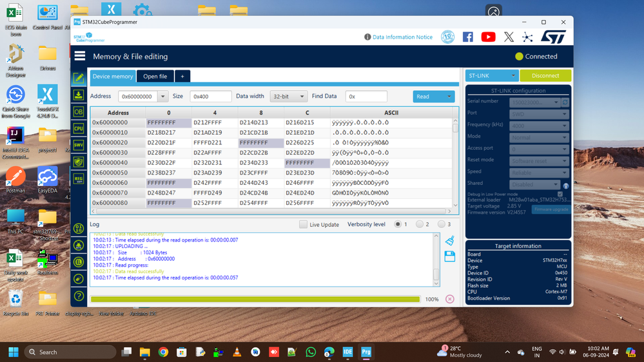Viewport: 644px width, 362px height.
Task: Select the 0x60000040 address row
Action: tap(271, 162)
